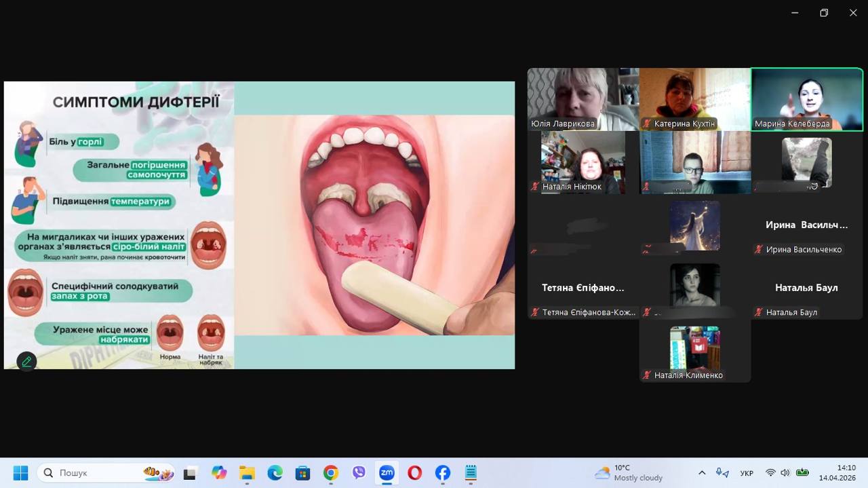Open the Windows Start menu

click(20, 473)
